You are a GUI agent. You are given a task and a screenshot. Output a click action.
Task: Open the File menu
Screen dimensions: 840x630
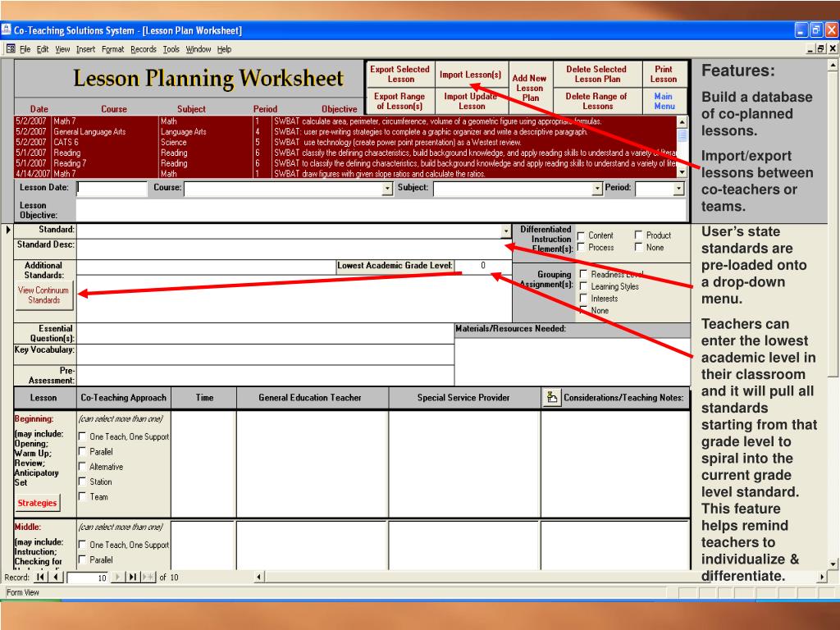[x=25, y=49]
